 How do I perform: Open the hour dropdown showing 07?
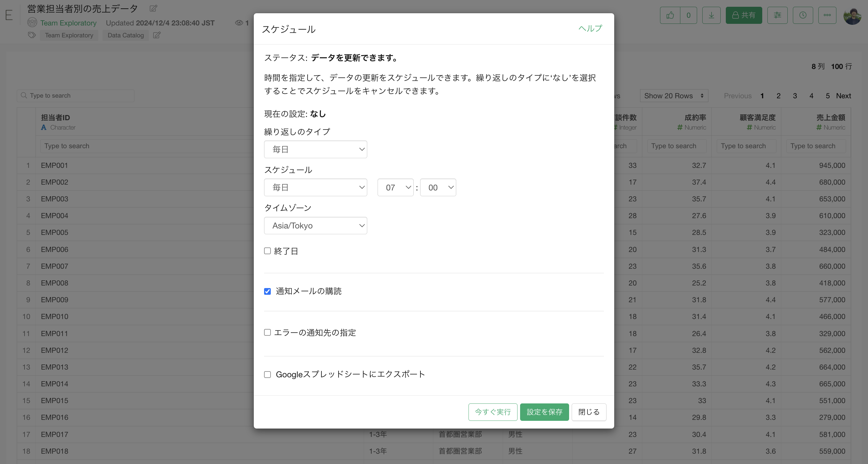tap(395, 187)
